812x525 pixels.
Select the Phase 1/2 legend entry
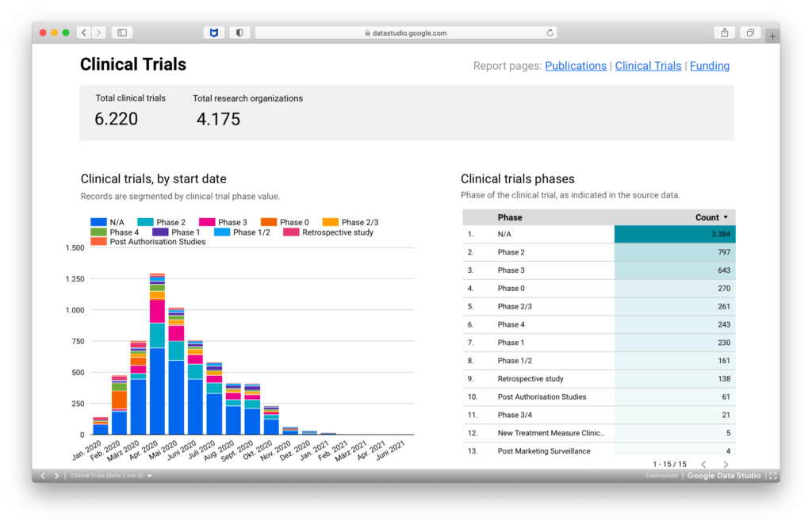coord(242,232)
